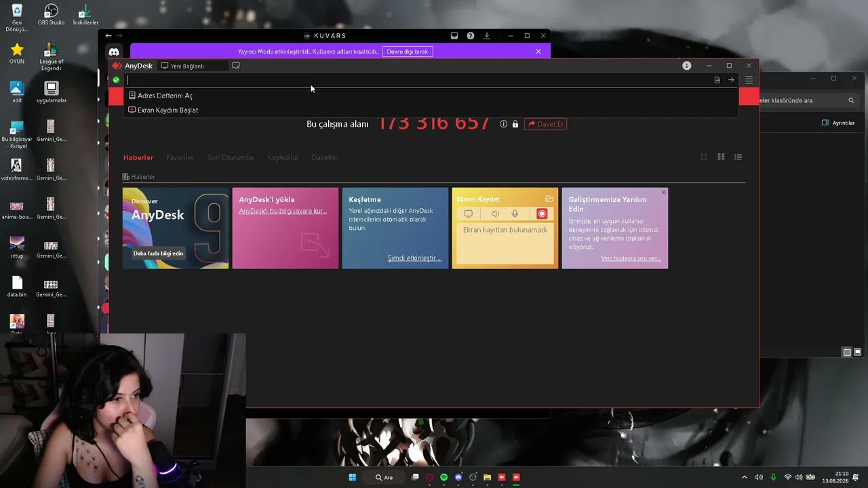Click the 'Veri toplama izni ver...' link
Image resolution: width=868 pixels, height=488 pixels.
click(x=631, y=258)
